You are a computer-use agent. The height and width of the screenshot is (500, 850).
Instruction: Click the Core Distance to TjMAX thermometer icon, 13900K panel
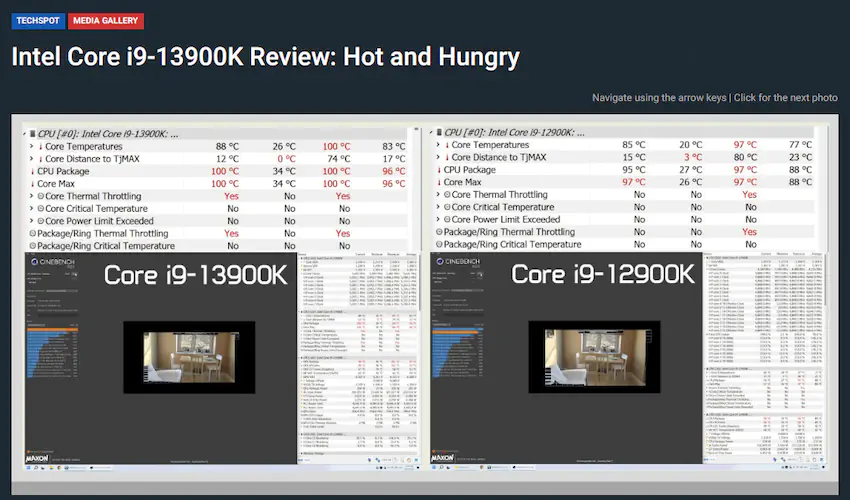tap(40, 159)
